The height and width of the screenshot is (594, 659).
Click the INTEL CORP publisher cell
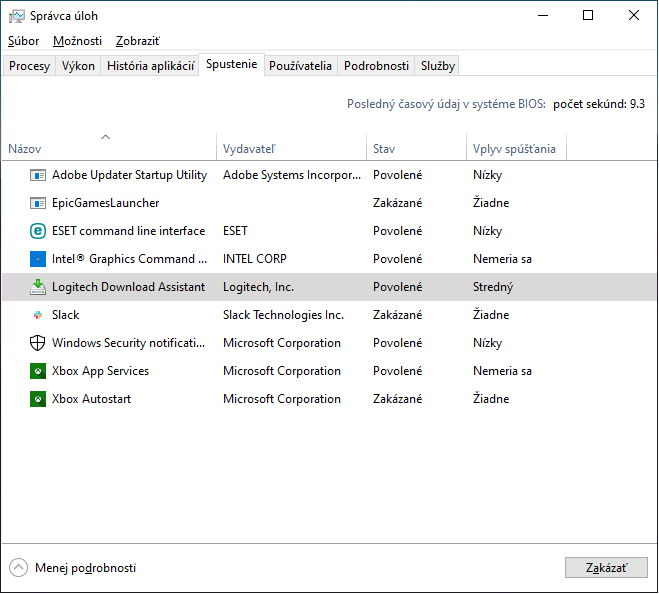tap(255, 259)
